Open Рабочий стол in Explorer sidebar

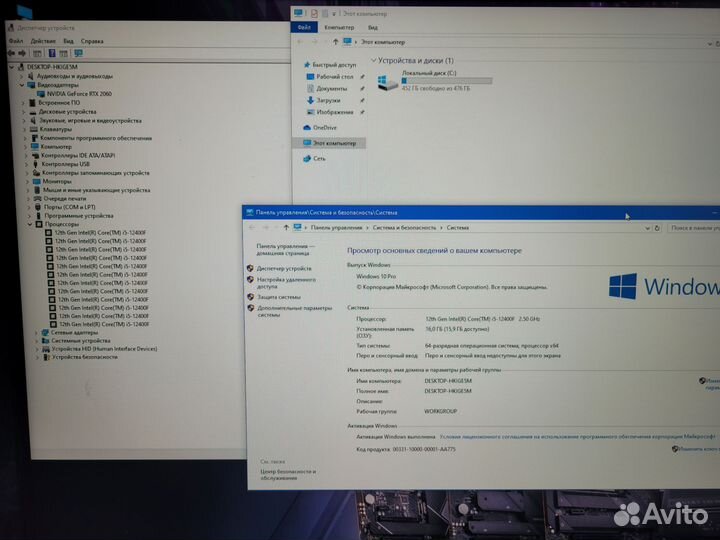[335, 77]
